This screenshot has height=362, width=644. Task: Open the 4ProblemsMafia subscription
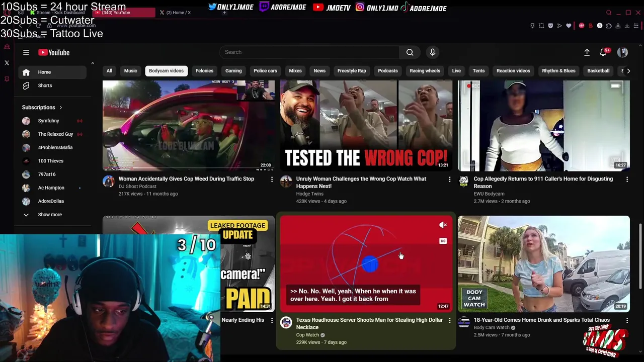[52, 148]
